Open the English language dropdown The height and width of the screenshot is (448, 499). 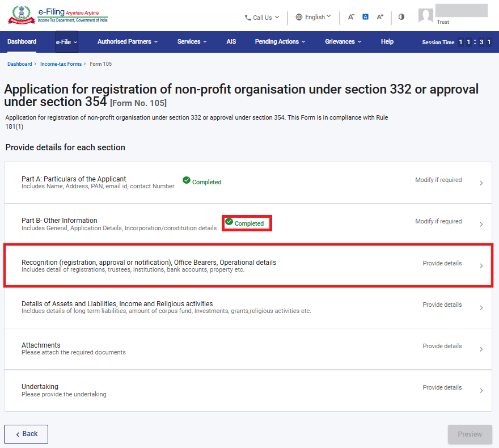[314, 17]
